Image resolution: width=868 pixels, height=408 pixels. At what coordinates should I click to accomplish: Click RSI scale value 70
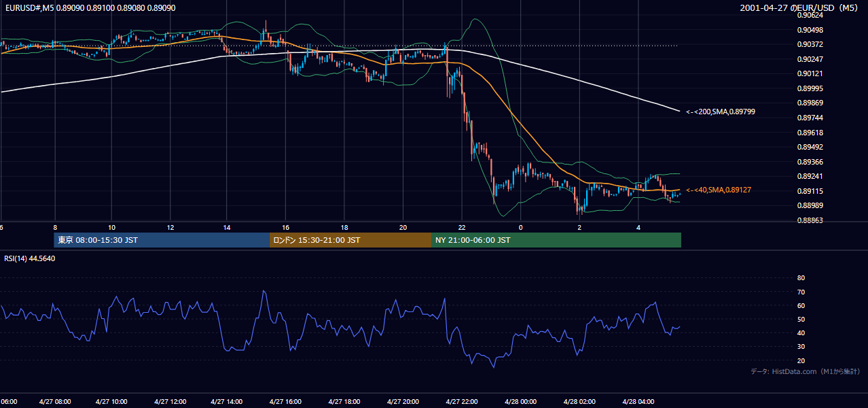coord(801,292)
